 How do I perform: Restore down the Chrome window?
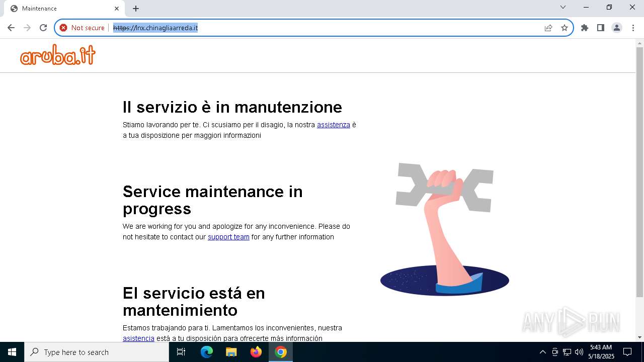(609, 7)
